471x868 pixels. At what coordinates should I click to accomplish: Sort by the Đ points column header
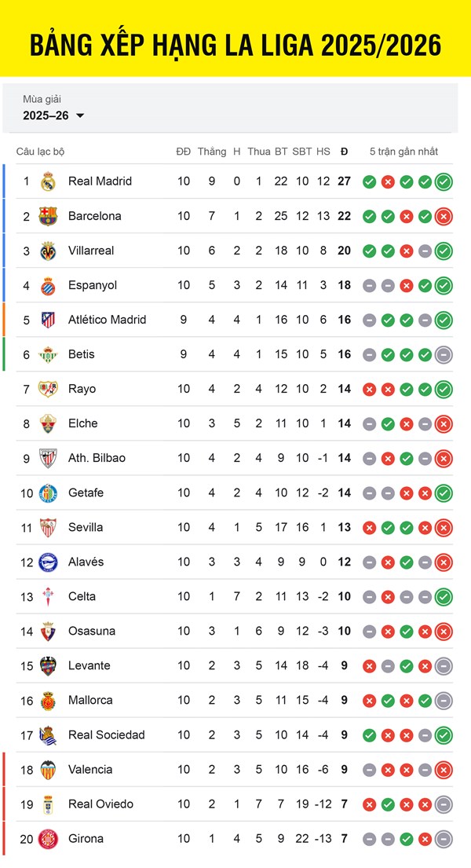(x=344, y=152)
